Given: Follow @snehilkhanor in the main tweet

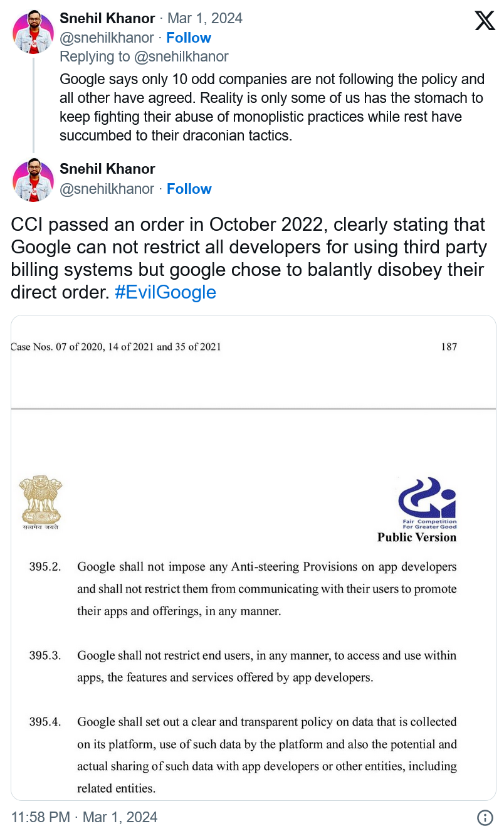Looking at the screenshot, I should (x=189, y=189).
